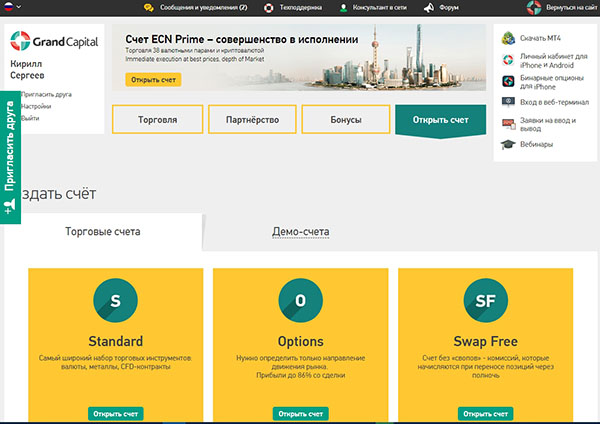The height and width of the screenshot is (424, 600).
Task: Click the Options card description text
Action: [300, 366]
